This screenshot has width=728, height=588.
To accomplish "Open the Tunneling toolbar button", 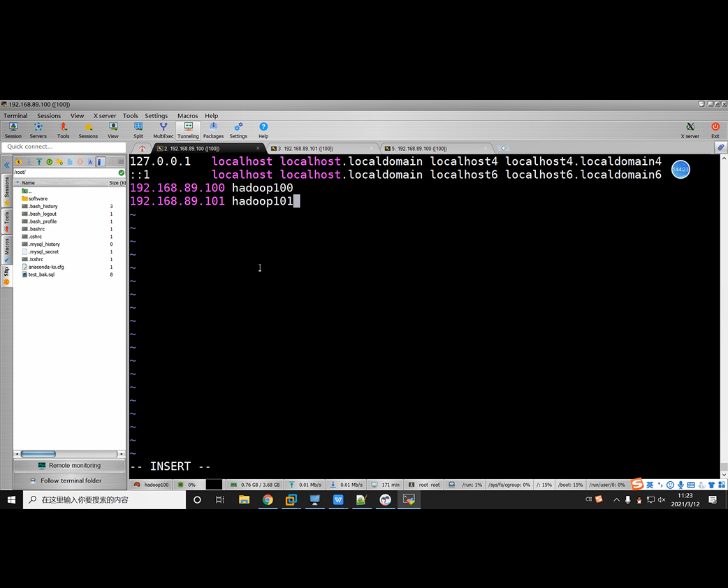I will click(188, 131).
